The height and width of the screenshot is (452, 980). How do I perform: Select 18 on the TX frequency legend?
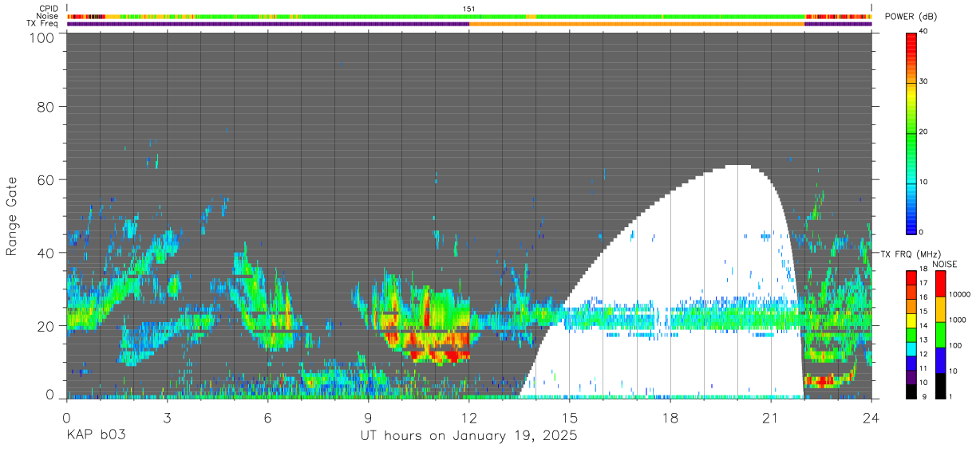tap(923, 269)
